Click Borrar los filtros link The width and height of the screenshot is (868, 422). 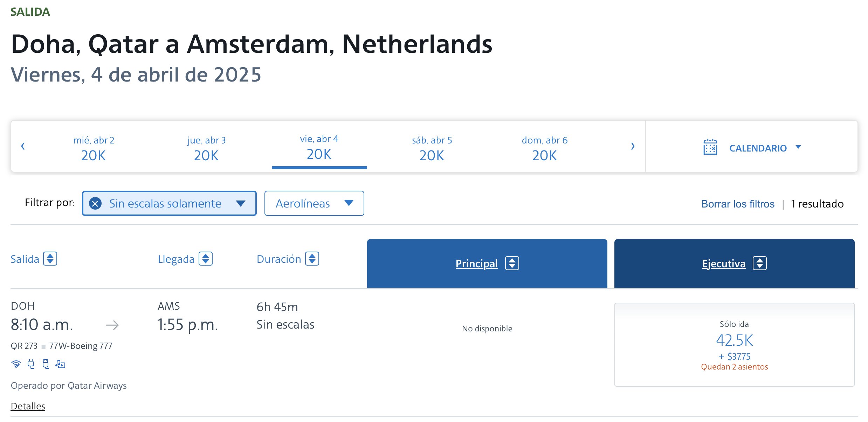[x=738, y=204]
